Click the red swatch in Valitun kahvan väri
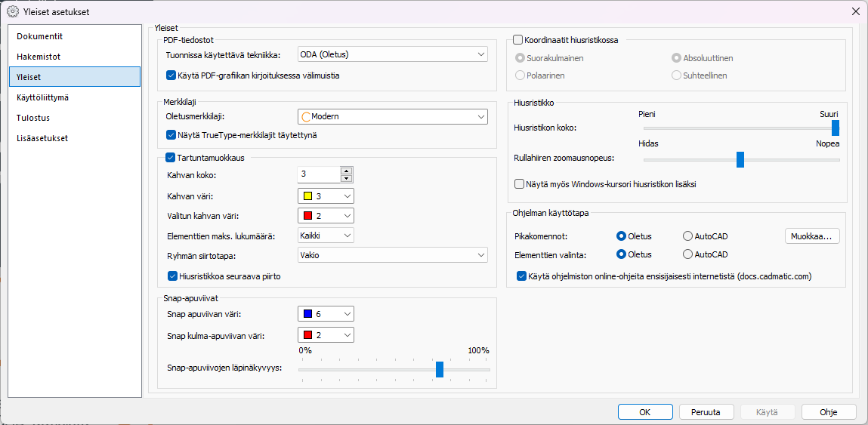The width and height of the screenshot is (868, 425). tap(308, 216)
